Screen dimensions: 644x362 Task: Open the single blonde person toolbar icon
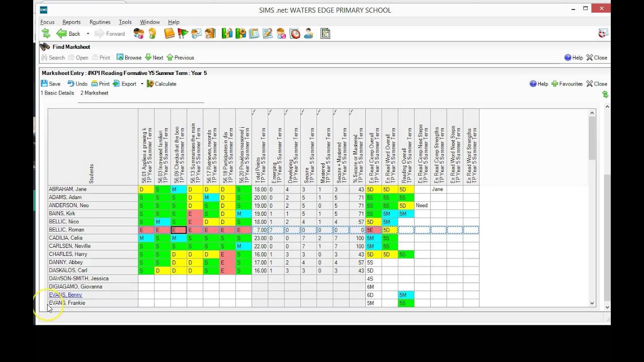[x=152, y=34]
